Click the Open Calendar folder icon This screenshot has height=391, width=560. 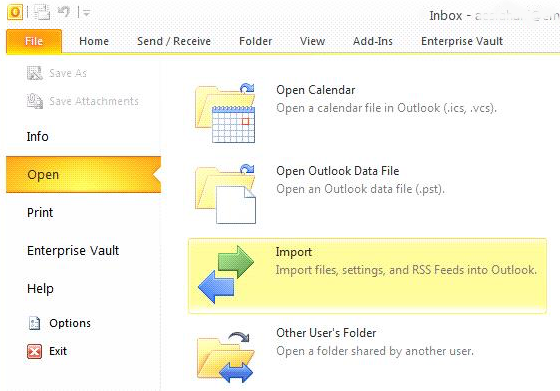[x=225, y=113]
